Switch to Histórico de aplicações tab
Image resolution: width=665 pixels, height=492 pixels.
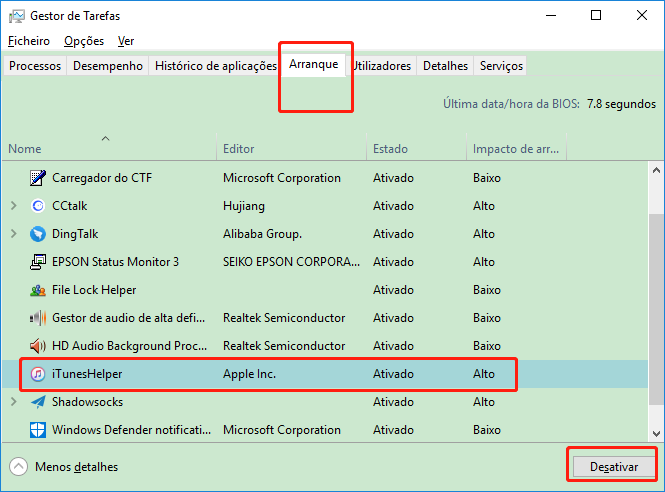click(215, 66)
